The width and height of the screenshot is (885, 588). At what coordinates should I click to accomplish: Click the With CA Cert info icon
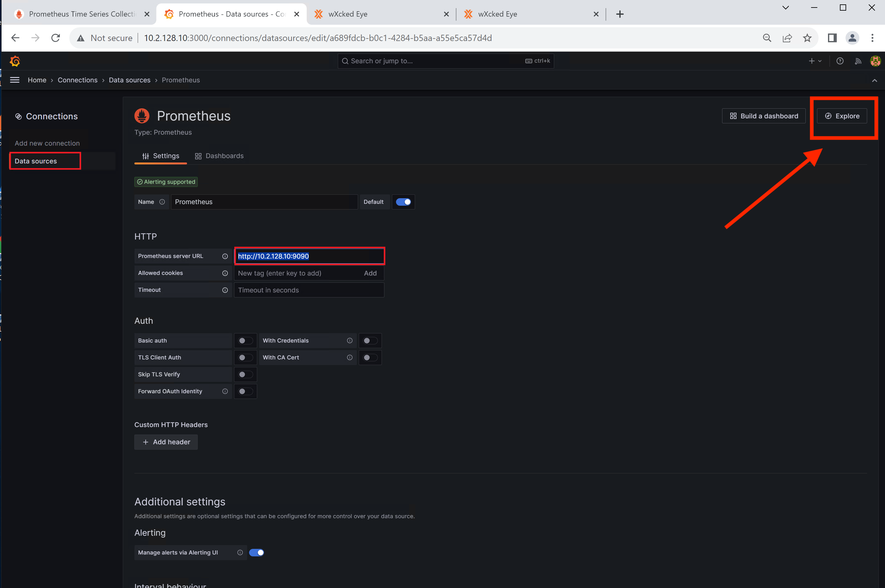coord(350,357)
